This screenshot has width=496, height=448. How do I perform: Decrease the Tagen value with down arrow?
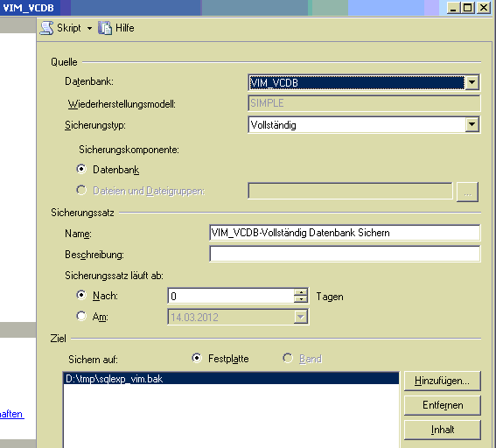click(x=301, y=299)
